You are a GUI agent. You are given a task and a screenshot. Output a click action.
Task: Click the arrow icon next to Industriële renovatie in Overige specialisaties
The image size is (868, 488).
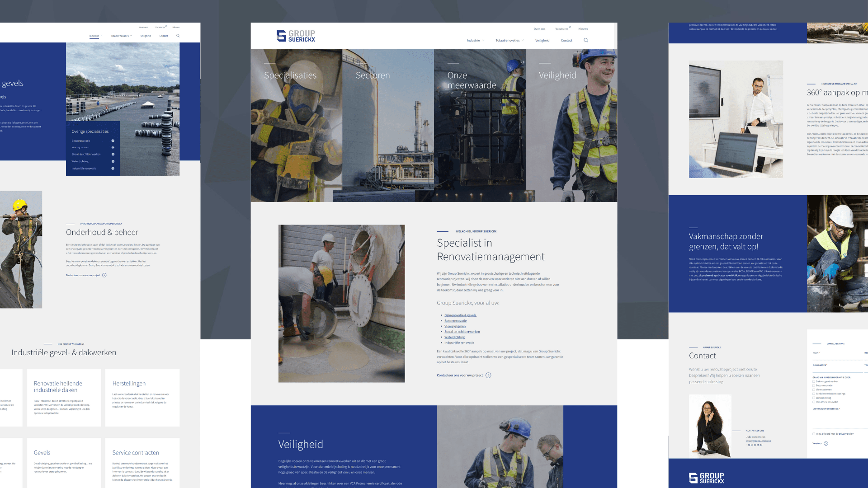coord(113,169)
